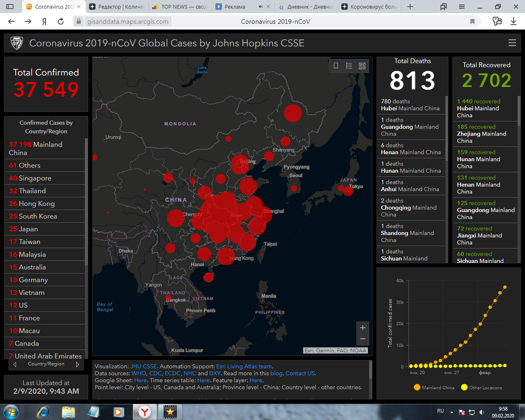Image resolution: width=525 pixels, height=420 pixels.
Task: Toggle Other Locations series in chart legend
Action: (x=481, y=388)
